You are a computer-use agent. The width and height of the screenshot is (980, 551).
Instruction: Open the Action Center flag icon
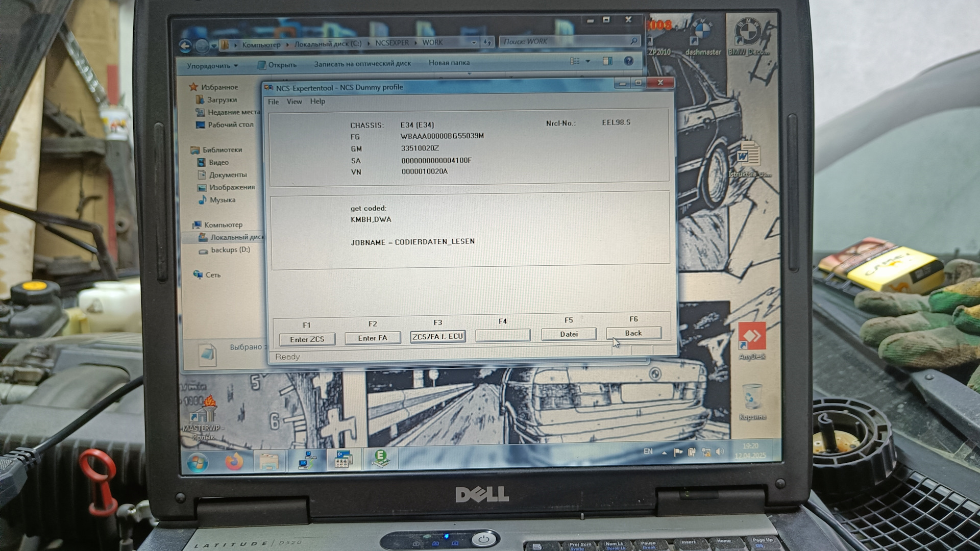click(678, 452)
